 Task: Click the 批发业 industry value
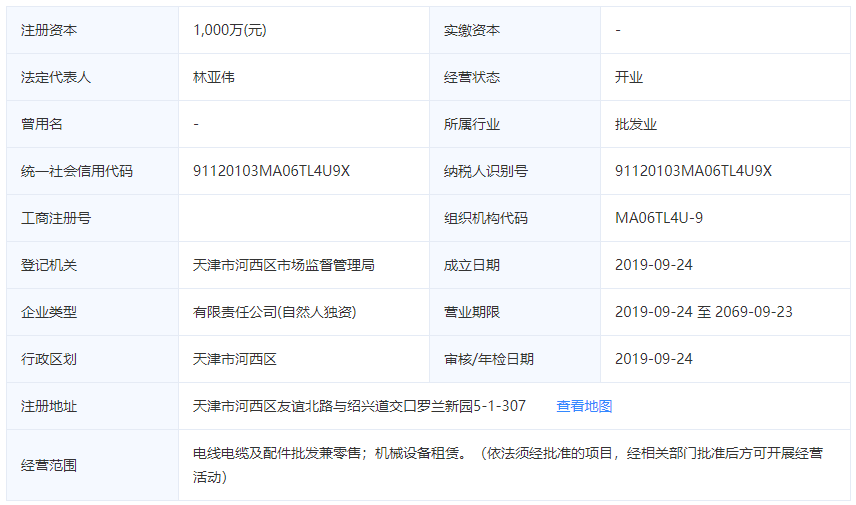[x=636, y=124]
